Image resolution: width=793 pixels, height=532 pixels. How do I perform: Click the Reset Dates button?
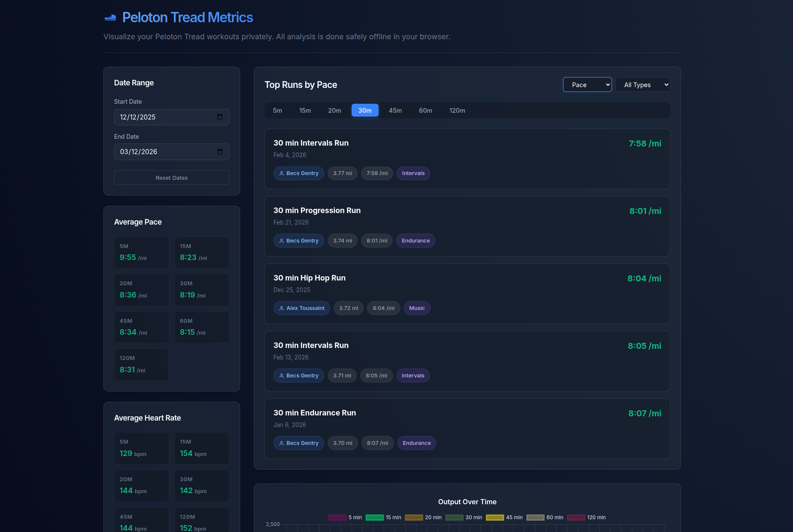tap(172, 178)
